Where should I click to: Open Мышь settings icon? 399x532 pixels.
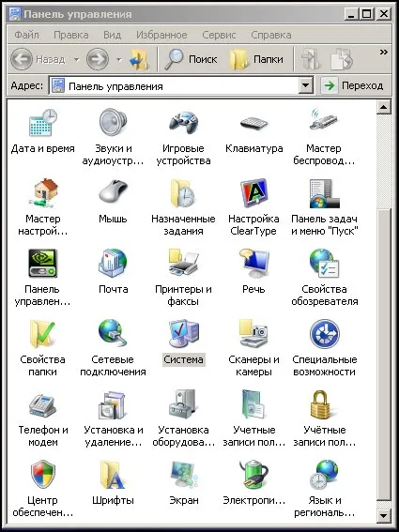(113, 192)
